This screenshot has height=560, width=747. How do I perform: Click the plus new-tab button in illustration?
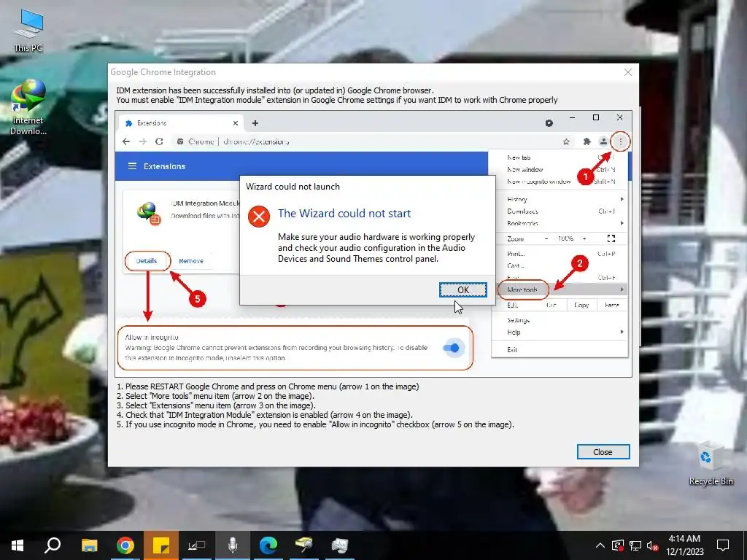pos(255,123)
